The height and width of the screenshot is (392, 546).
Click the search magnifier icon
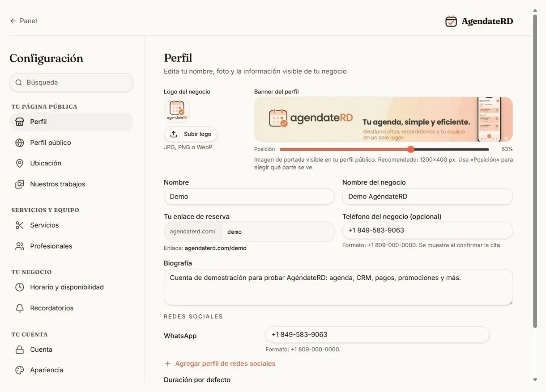click(x=19, y=83)
